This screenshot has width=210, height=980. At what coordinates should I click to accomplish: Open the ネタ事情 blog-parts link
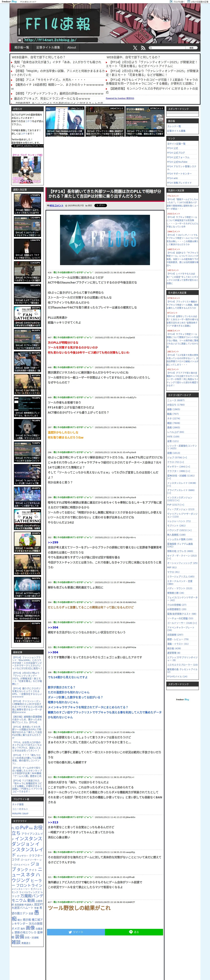[x=18, y=805]
